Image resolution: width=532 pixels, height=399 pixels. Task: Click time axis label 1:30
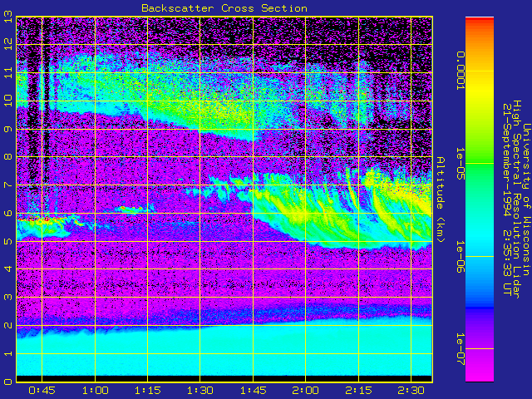[x=199, y=391]
